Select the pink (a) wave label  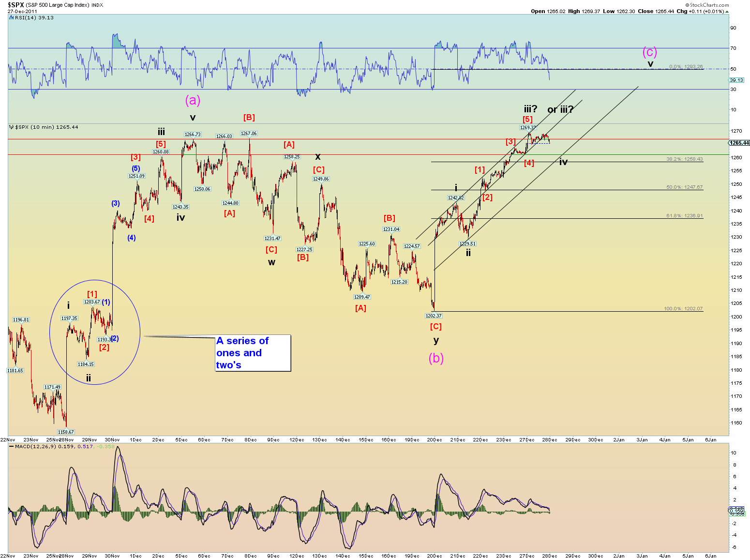193,100
